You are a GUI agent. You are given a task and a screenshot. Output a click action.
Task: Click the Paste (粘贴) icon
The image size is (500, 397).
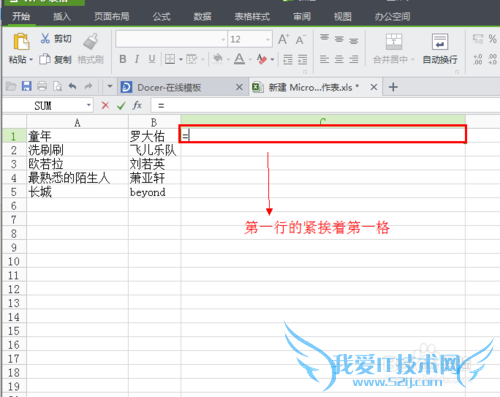(x=21, y=42)
